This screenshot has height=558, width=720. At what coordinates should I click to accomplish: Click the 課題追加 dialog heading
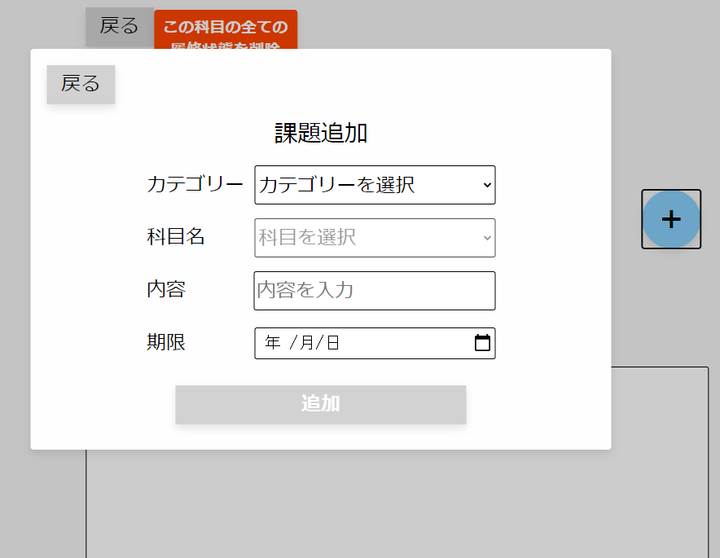pyautogui.click(x=321, y=133)
